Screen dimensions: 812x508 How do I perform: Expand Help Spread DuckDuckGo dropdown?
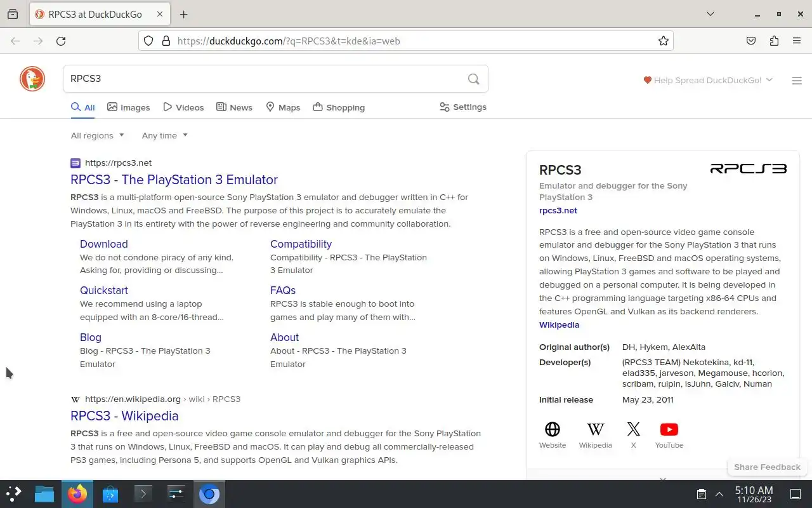tap(708, 80)
